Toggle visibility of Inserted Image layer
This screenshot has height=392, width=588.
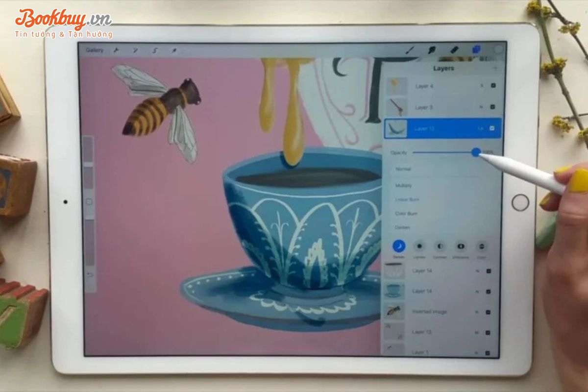pyautogui.click(x=489, y=312)
